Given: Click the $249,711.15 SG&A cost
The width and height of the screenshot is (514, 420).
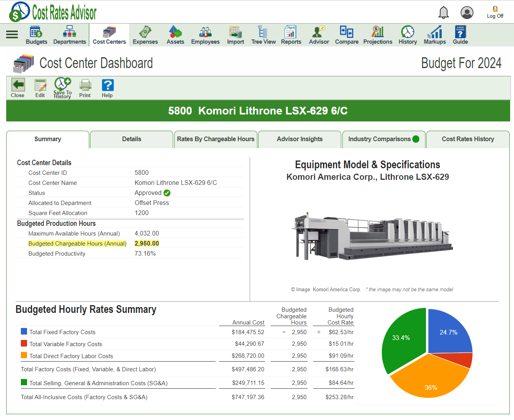Looking at the screenshot, I should (248, 383).
